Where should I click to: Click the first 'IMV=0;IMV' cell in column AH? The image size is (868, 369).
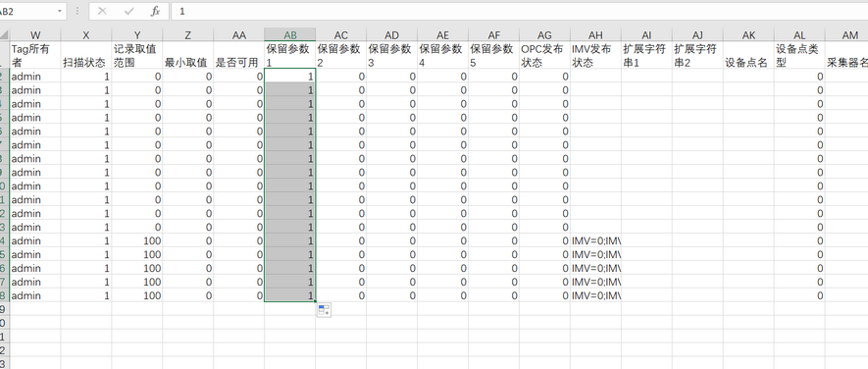pyautogui.click(x=595, y=241)
